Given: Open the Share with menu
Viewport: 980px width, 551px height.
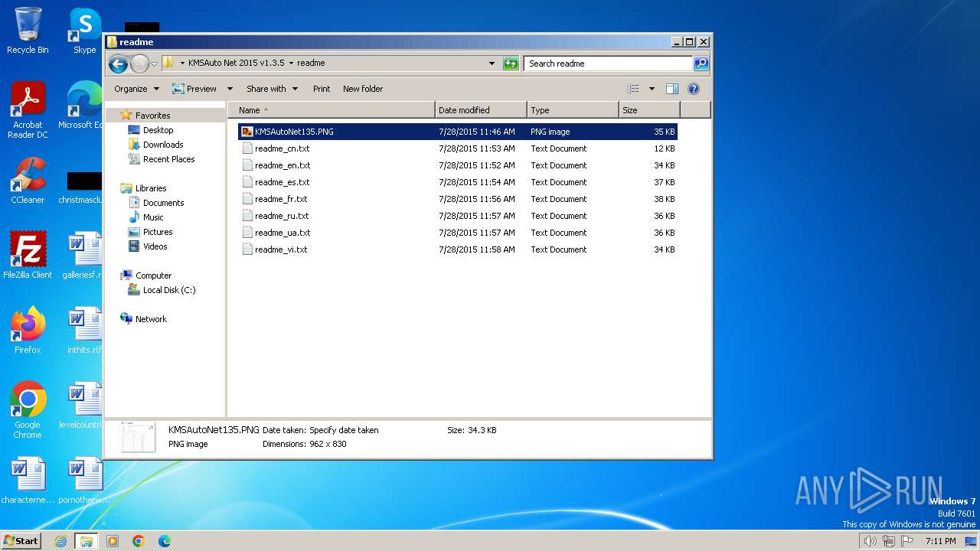Looking at the screenshot, I should click(x=272, y=89).
